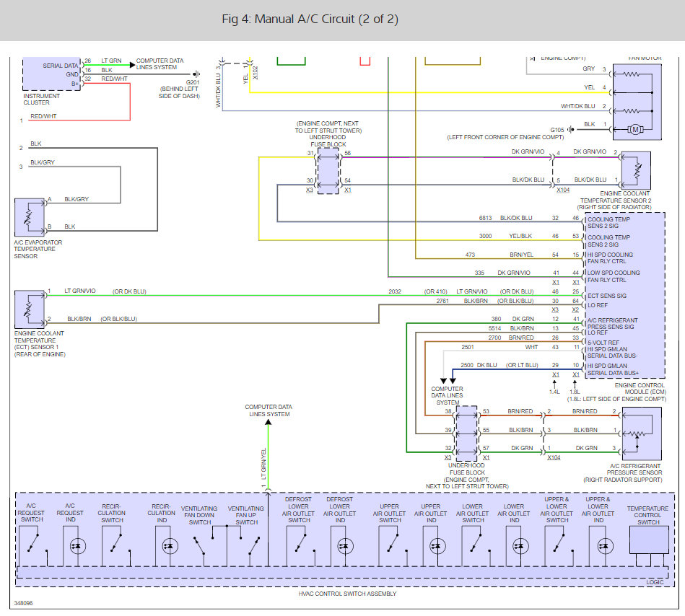Click the diagram number 348096

pos(23,603)
